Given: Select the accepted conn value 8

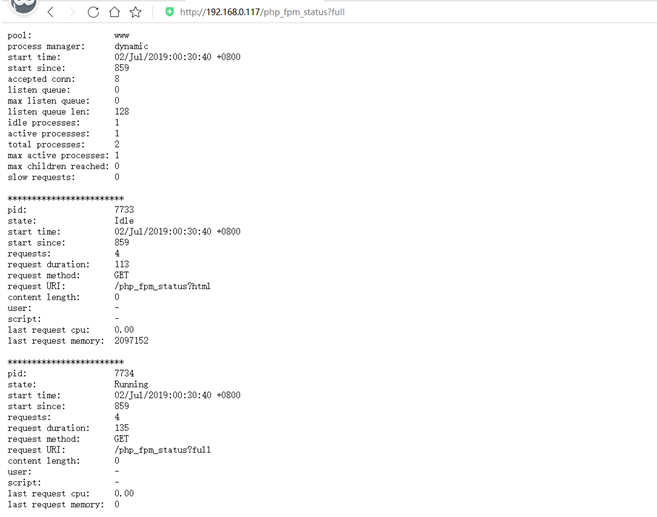Looking at the screenshot, I should pos(117,79).
